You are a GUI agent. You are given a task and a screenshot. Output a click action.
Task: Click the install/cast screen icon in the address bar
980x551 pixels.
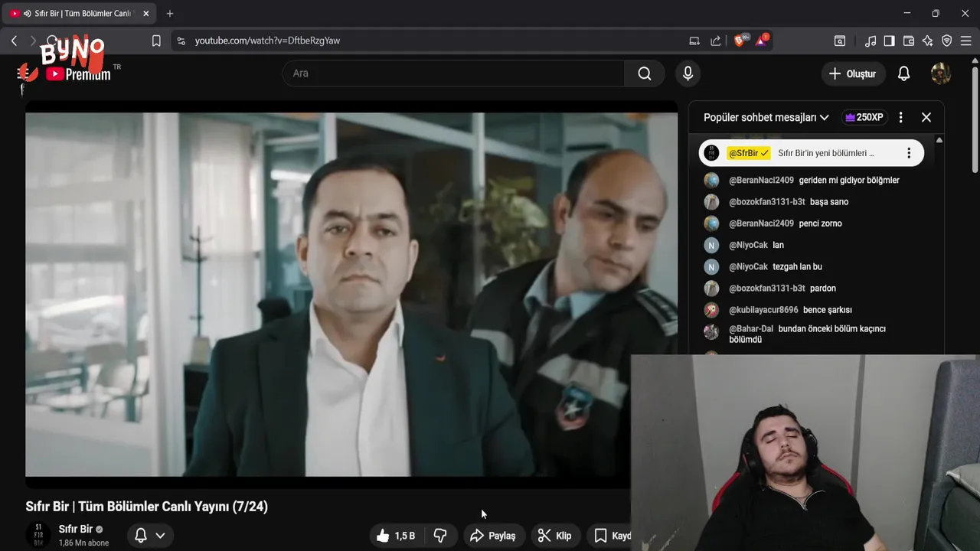coord(694,41)
